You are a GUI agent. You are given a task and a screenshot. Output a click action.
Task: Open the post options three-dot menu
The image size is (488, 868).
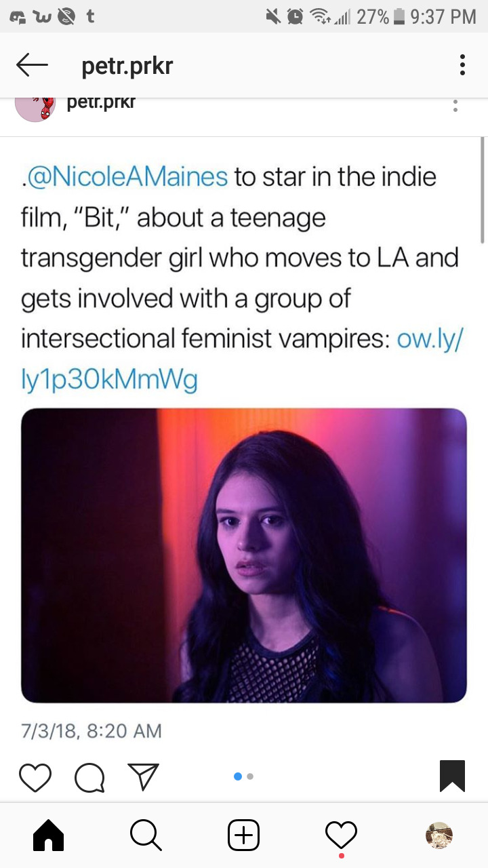click(455, 106)
